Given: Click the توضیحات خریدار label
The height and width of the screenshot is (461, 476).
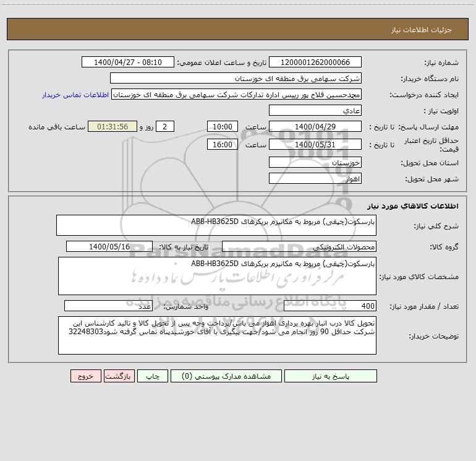Looking at the screenshot, I should pos(433,336).
